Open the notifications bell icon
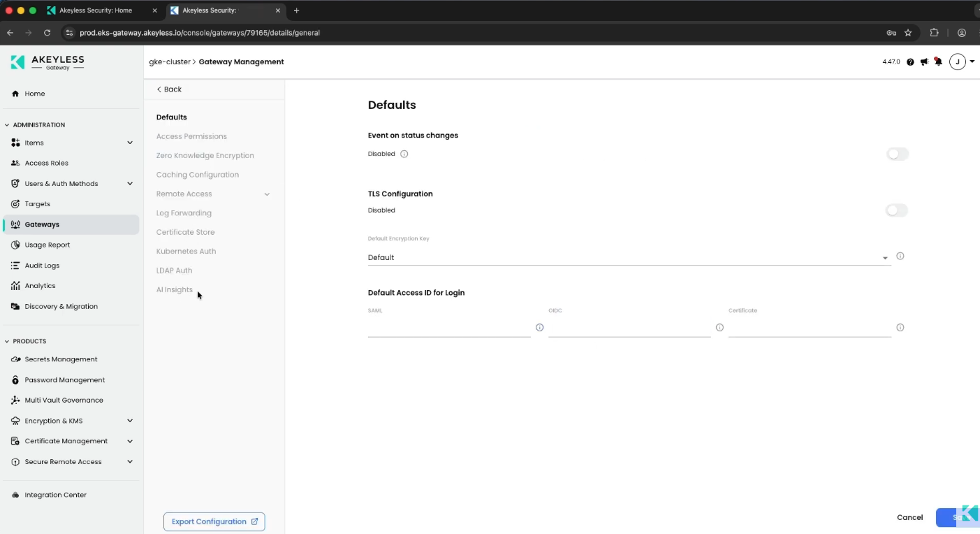 pyautogui.click(x=938, y=62)
